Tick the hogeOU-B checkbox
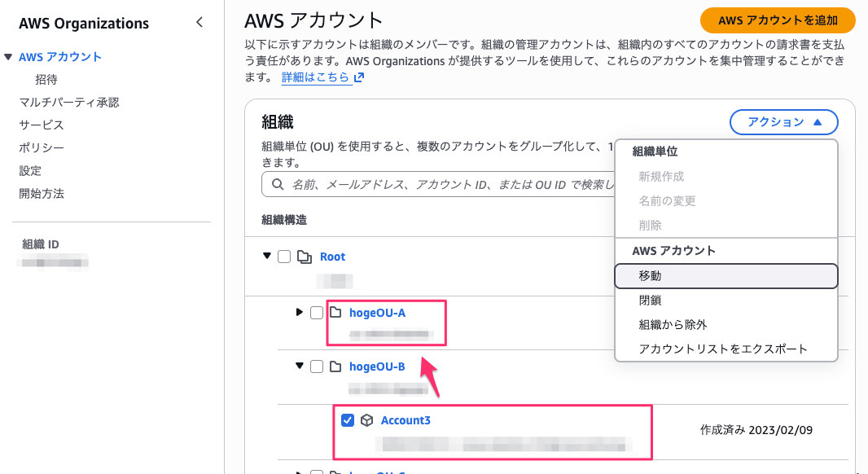The height and width of the screenshot is (474, 868). point(317,366)
